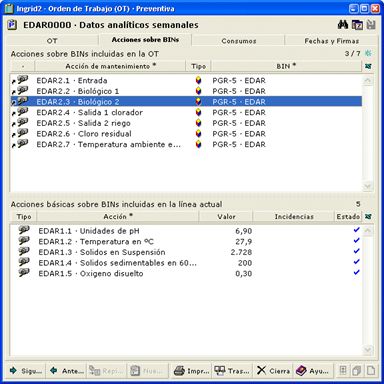Click the Estado column header
The height and width of the screenshot is (384, 384).
coord(348,217)
